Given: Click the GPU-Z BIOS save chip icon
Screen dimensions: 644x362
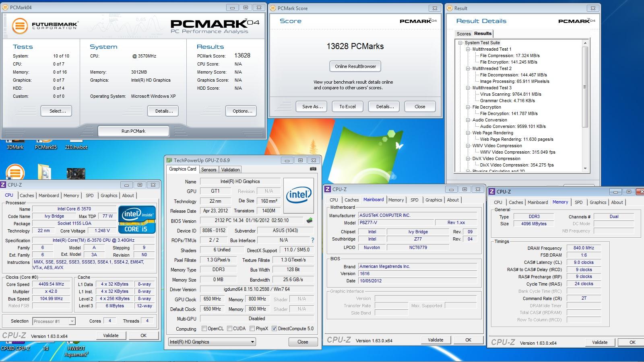Looking at the screenshot, I should 309,220.
